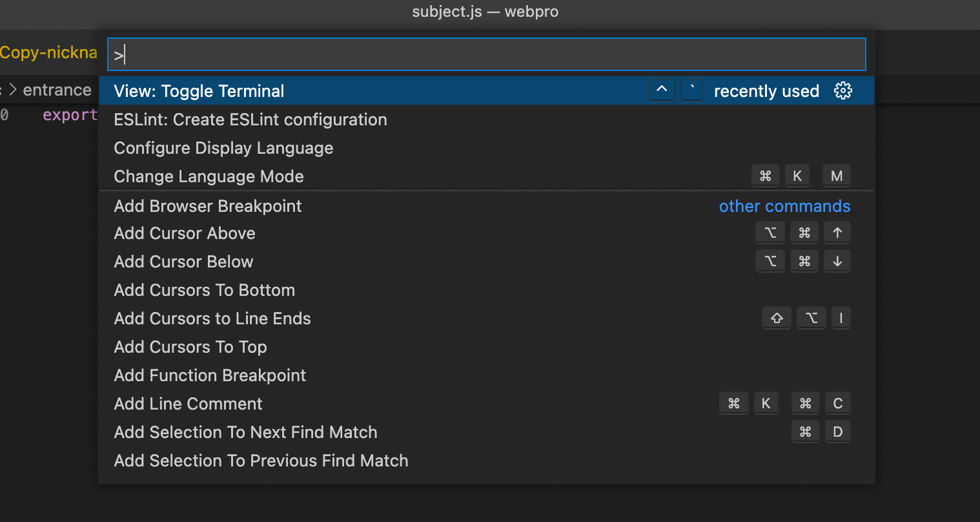Click the gear icon next to recently used
Viewport: 980px width, 522px height.
(843, 90)
